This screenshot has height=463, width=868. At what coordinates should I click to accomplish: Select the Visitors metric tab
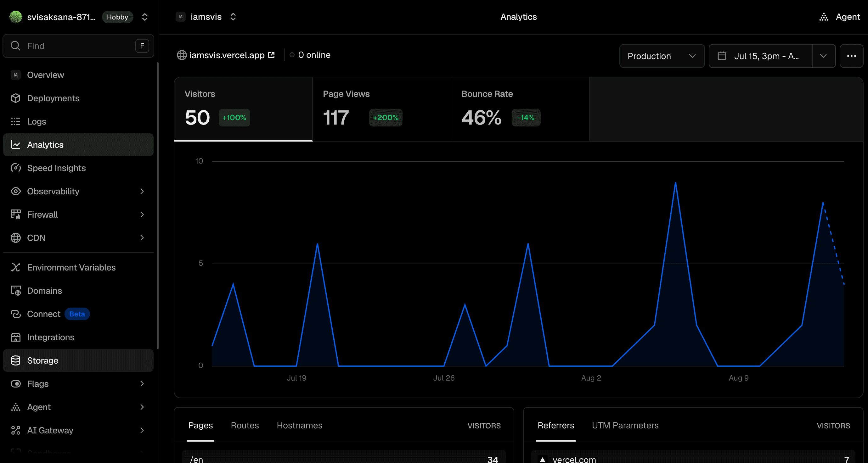click(x=243, y=109)
